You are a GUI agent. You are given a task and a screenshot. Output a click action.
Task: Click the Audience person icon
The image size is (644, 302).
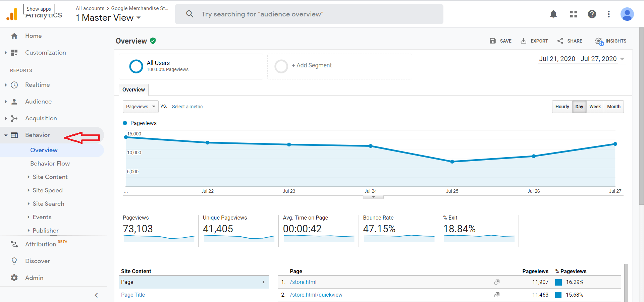pos(14,102)
